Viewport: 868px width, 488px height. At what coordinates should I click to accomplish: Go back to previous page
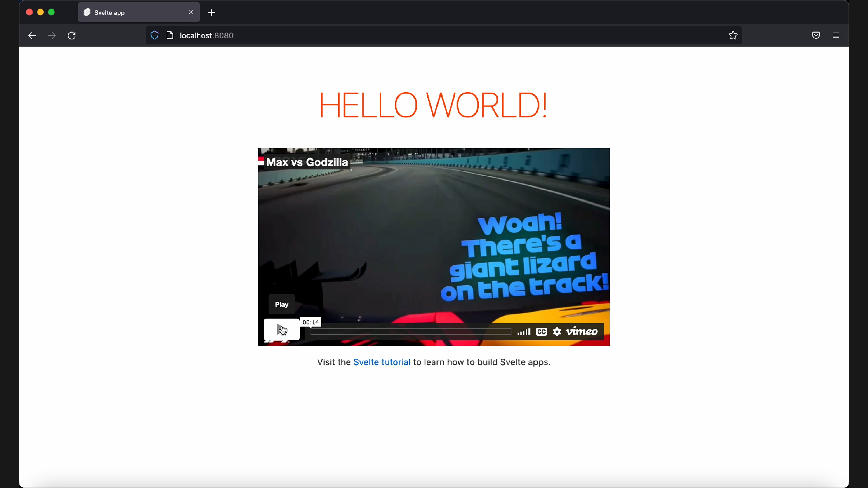pos(32,35)
